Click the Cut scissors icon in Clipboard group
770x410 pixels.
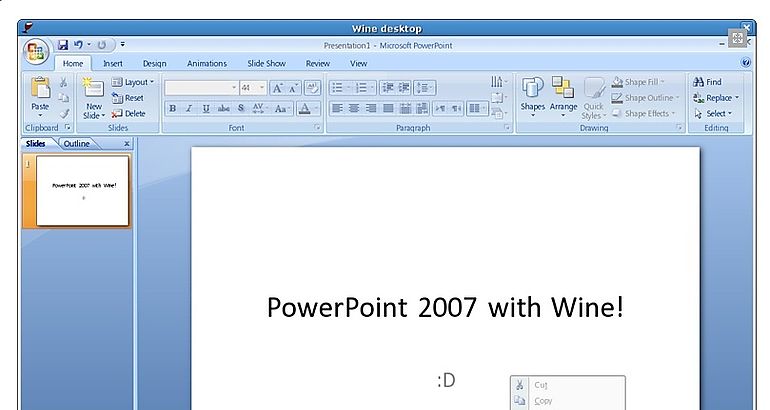click(63, 82)
